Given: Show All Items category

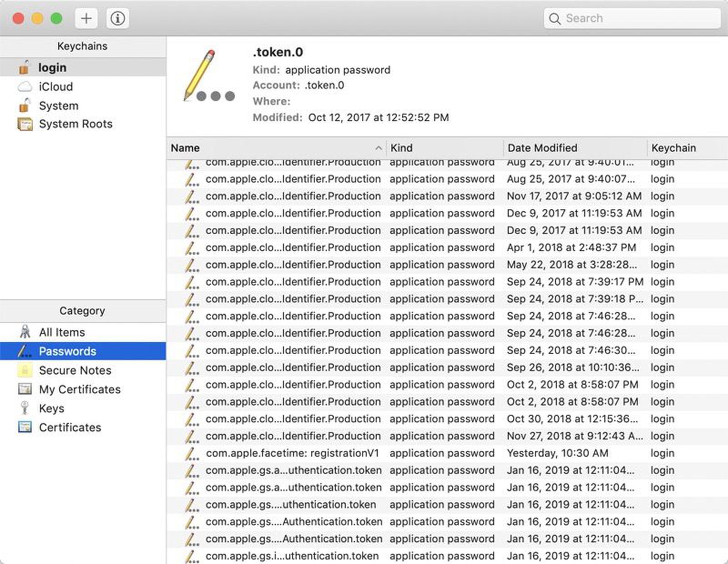Looking at the screenshot, I should (x=62, y=332).
